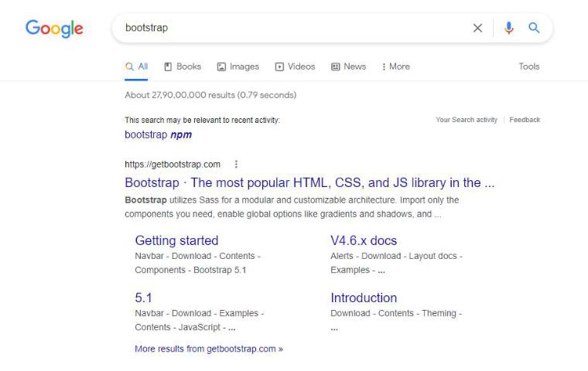Open three-dot menu beside getbootstrap.com URL
The image size is (588, 371).
pos(236,164)
